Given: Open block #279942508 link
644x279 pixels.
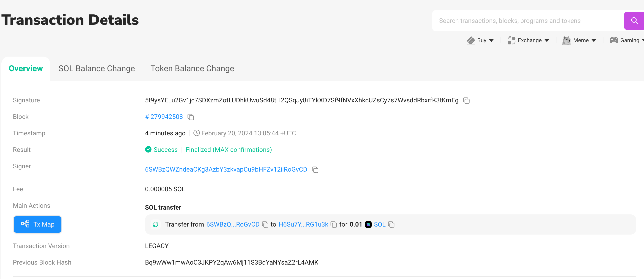Looking at the screenshot, I should coord(164,117).
